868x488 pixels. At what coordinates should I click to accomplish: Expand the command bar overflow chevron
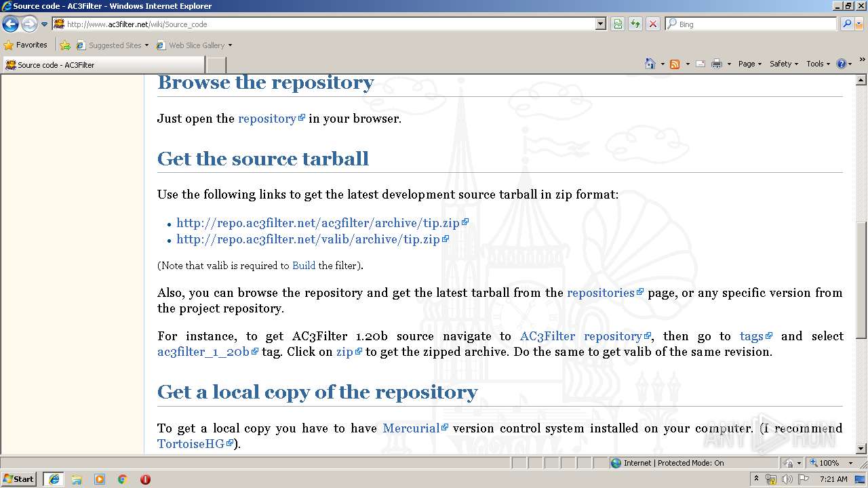tap(862, 60)
